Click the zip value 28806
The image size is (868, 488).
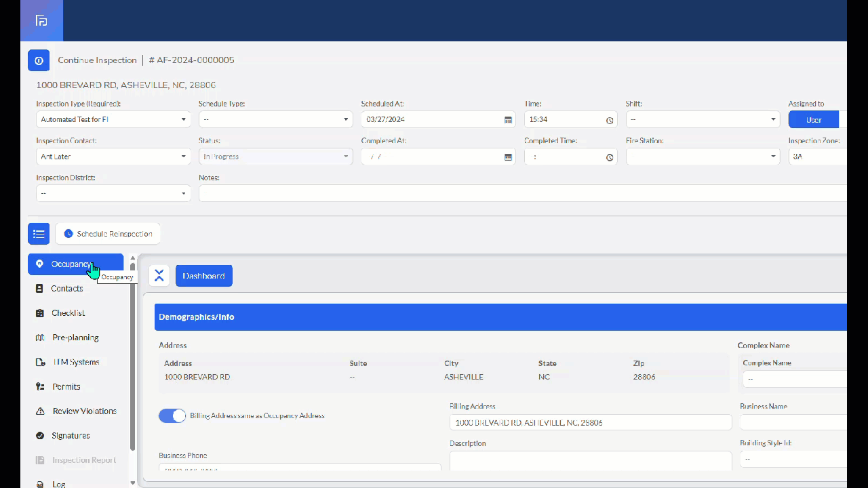(644, 377)
